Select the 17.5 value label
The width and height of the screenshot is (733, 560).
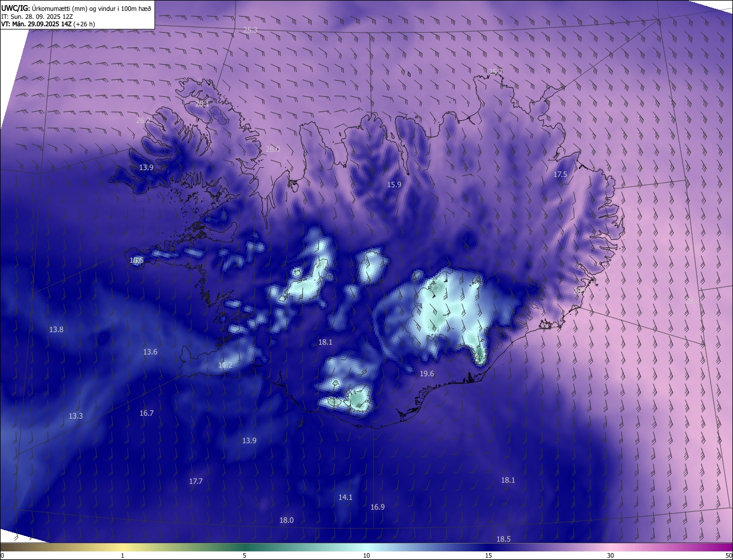[x=560, y=175]
